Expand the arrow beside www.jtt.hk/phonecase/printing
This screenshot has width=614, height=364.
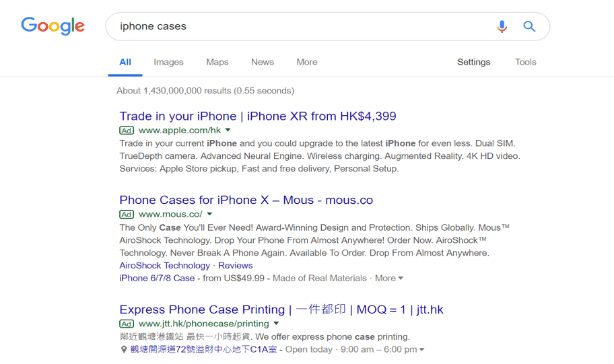pyautogui.click(x=276, y=324)
